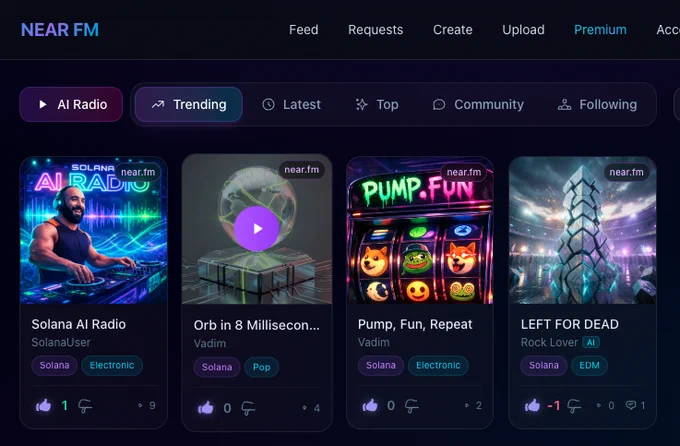This screenshot has height=446, width=680.
Task: Select Solana tag on Solana AI Radio
Action: tap(54, 365)
